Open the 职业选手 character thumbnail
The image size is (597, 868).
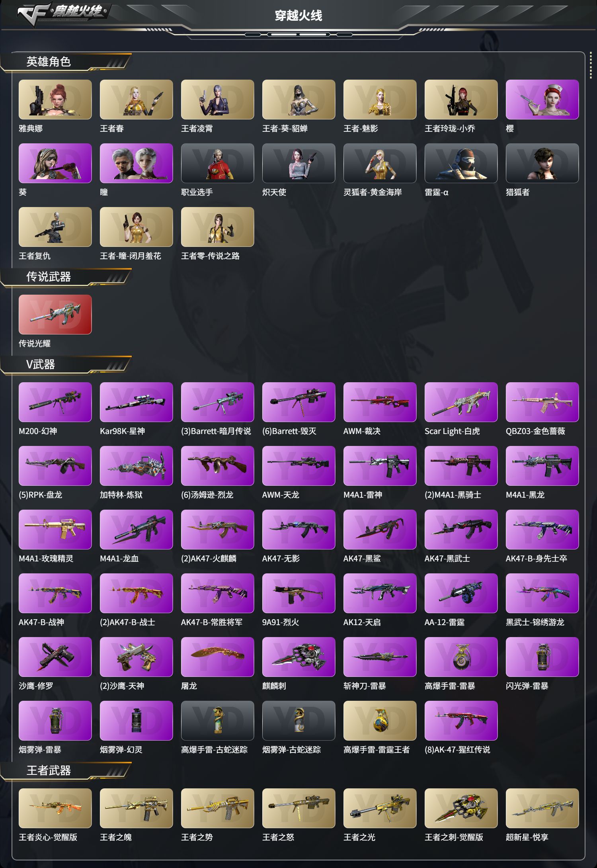coord(217,163)
